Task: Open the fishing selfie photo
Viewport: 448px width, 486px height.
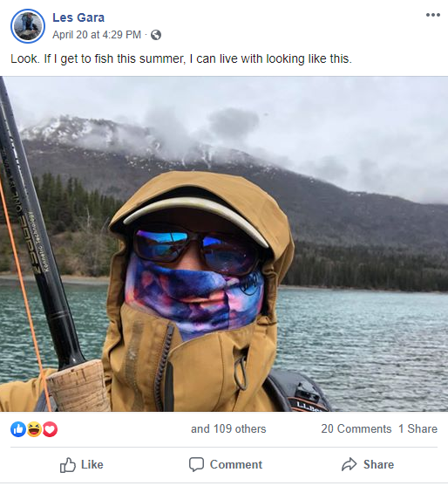Action: [x=224, y=244]
